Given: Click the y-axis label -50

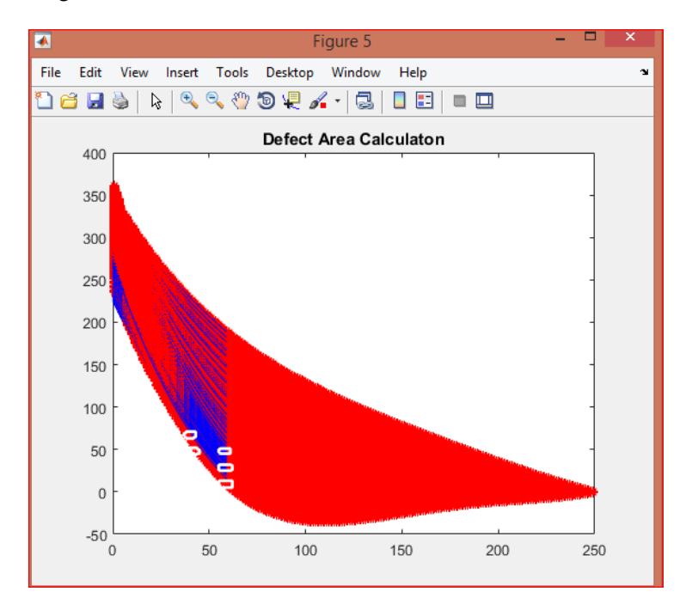Looking at the screenshot, I should pyautogui.click(x=96, y=536).
